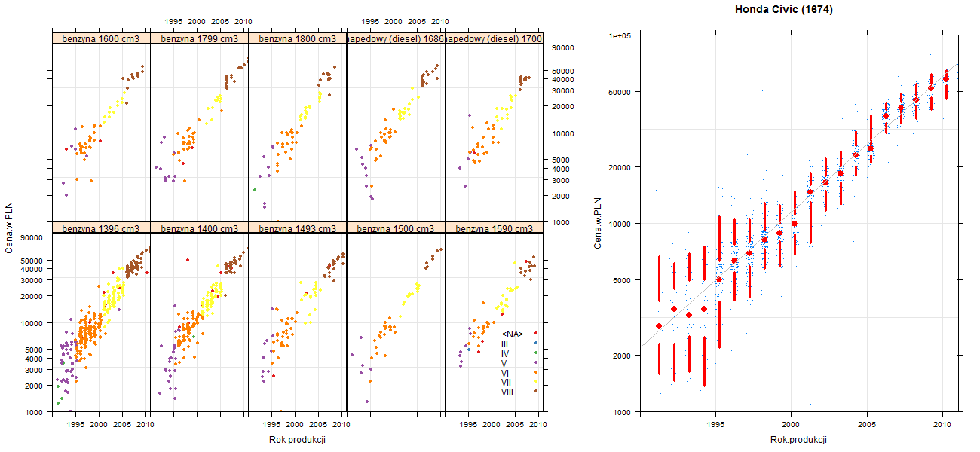This screenshot has width=980, height=452.
Task: Pick the brown legend dot beside 'VIII'
Action: pyautogui.click(x=535, y=391)
